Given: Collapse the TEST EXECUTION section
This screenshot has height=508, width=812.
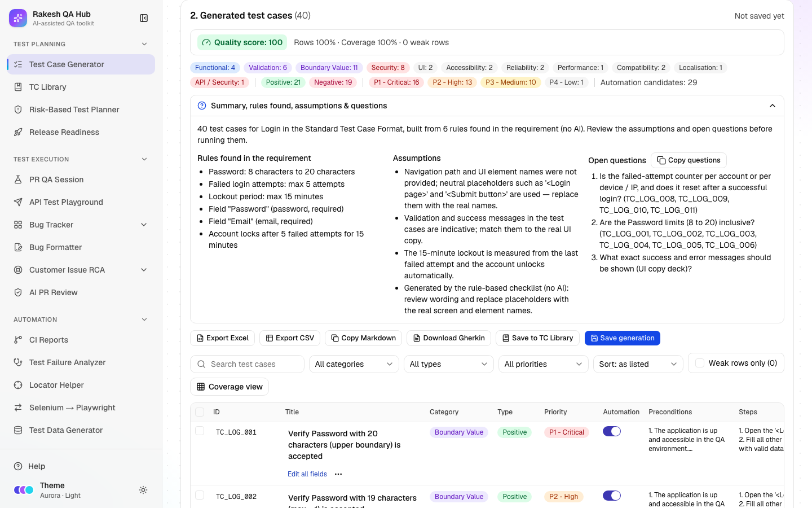Looking at the screenshot, I should click(144, 159).
